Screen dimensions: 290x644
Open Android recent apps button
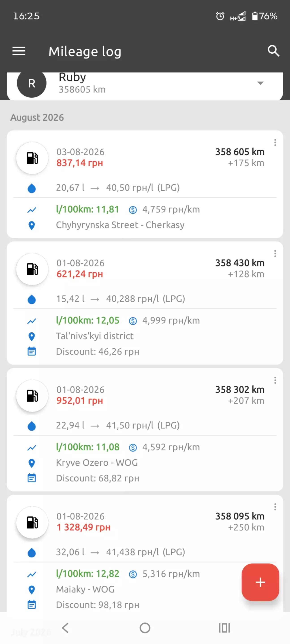tap(224, 628)
